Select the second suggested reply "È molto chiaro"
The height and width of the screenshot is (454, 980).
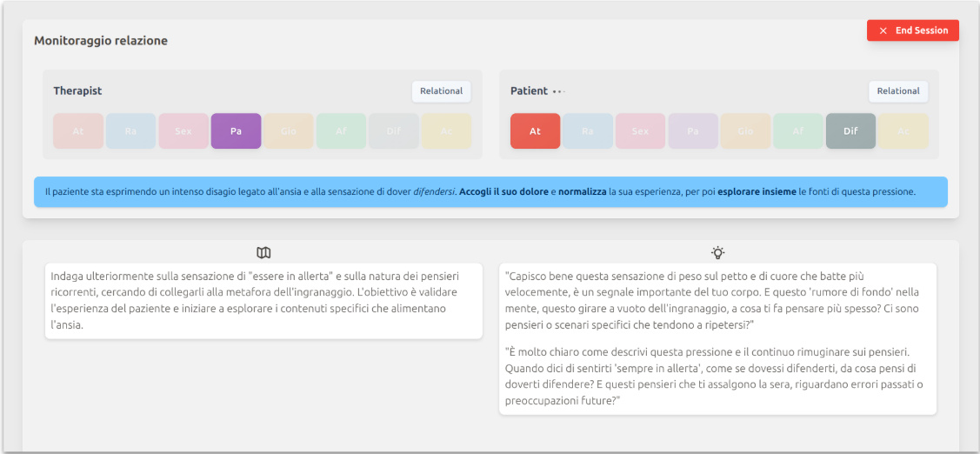717,377
